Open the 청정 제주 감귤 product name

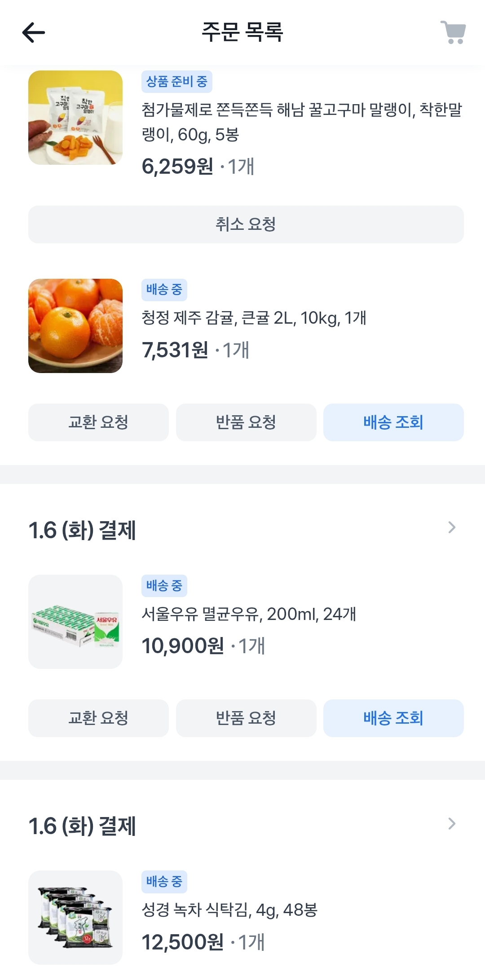pyautogui.click(x=254, y=318)
